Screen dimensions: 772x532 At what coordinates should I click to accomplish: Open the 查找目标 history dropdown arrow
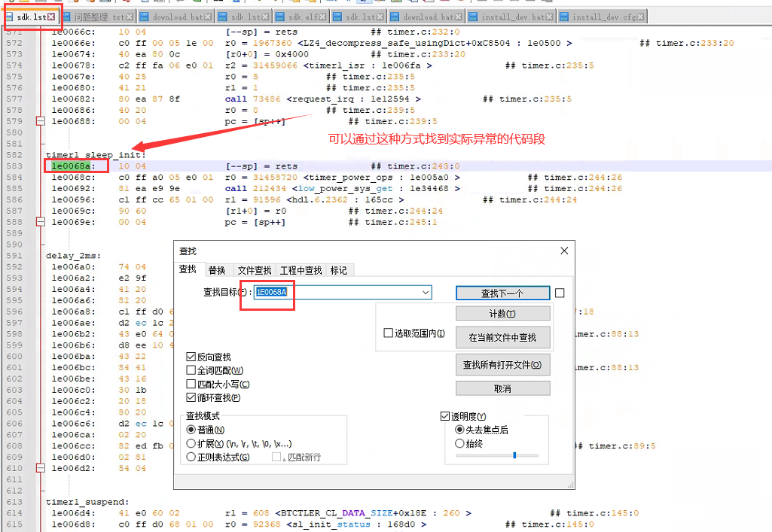[x=426, y=292]
